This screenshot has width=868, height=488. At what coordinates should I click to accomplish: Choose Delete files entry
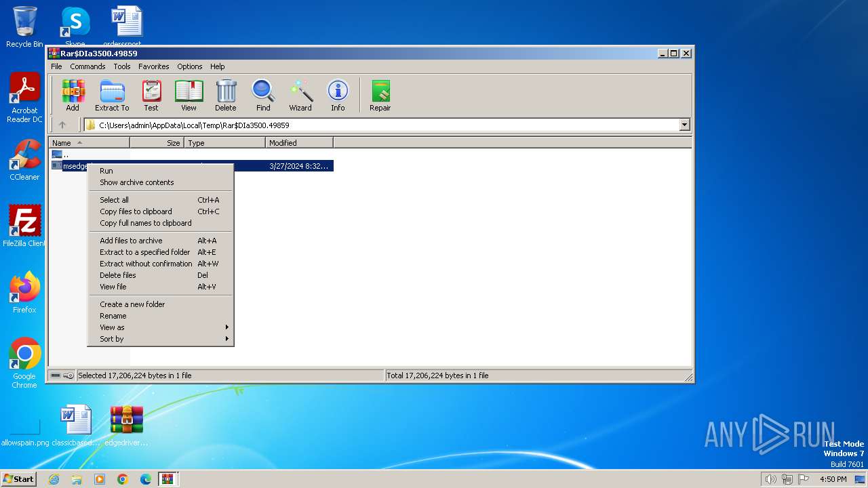[161, 275]
